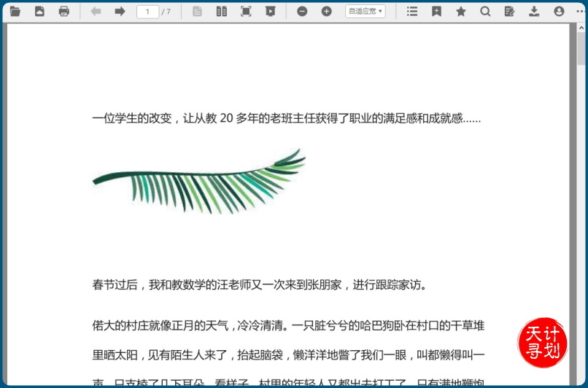Open the 自适应宽 zoom dropdown
The height and width of the screenshot is (388, 588).
(x=365, y=11)
